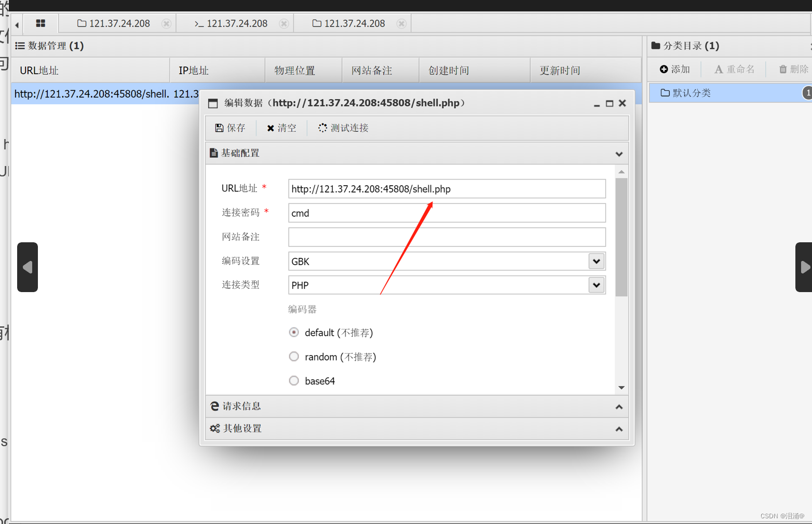This screenshot has width=812, height=524.
Task: Close the first 121.37.24.208 folder tab
Action: click(x=166, y=24)
